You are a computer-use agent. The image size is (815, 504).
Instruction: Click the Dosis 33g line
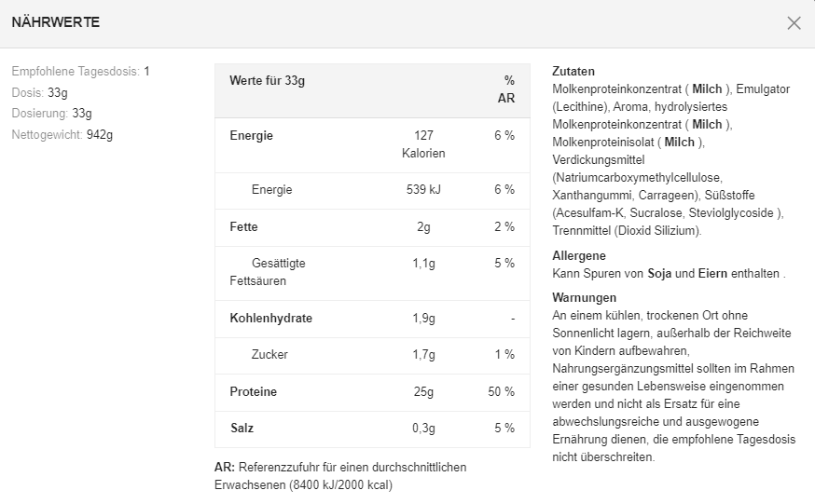pos(39,92)
